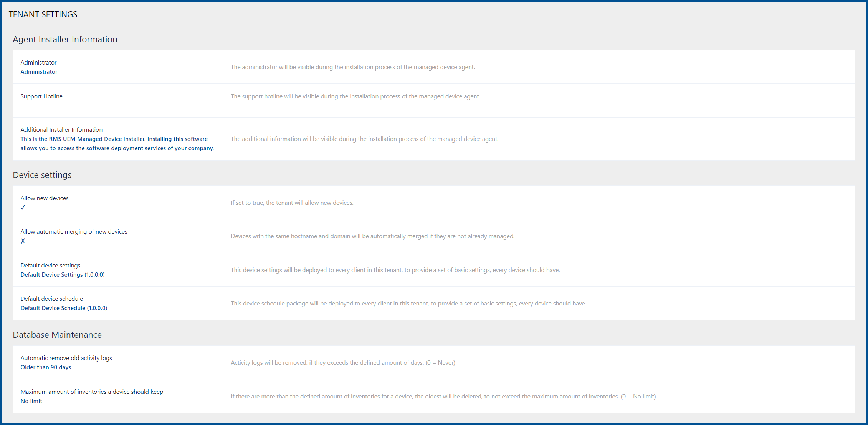868x425 pixels.
Task: Select Automatic remove old activity logs label
Action: coord(66,358)
